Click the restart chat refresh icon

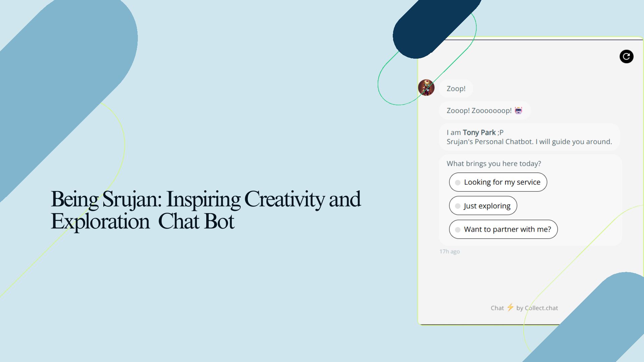tap(626, 56)
